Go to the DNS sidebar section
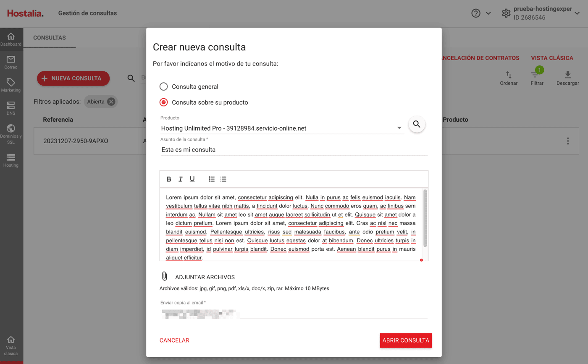This screenshot has width=588, height=364. 11,108
